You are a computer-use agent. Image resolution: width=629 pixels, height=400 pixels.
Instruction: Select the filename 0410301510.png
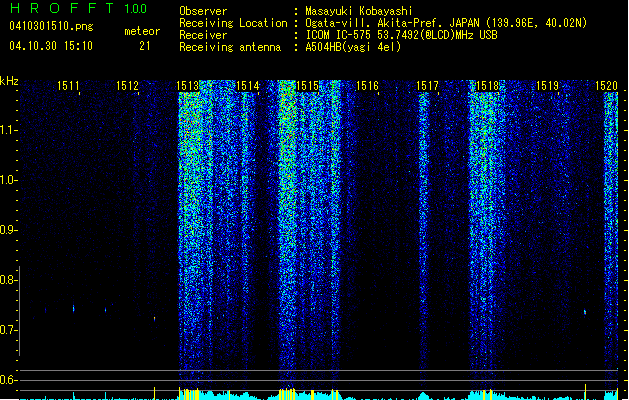pos(51,26)
